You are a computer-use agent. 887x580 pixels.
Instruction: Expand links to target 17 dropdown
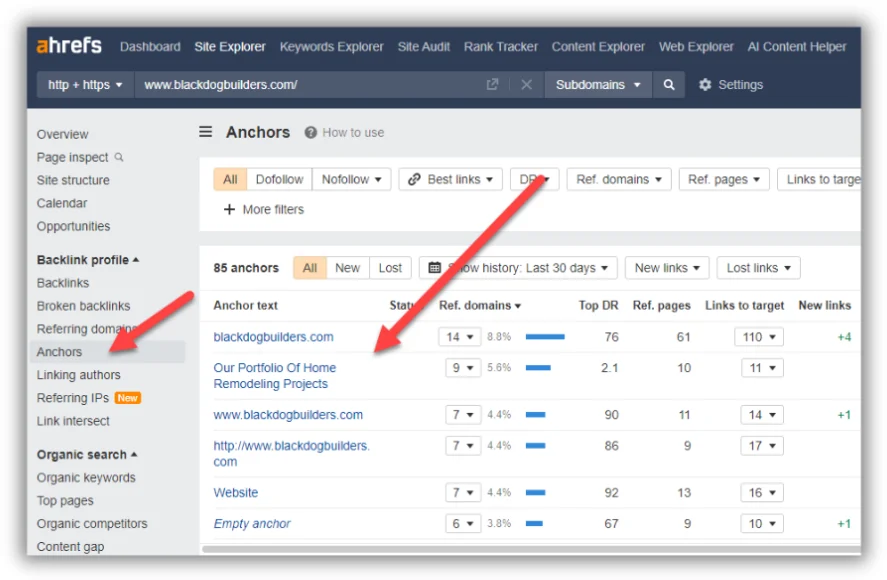tap(762, 446)
